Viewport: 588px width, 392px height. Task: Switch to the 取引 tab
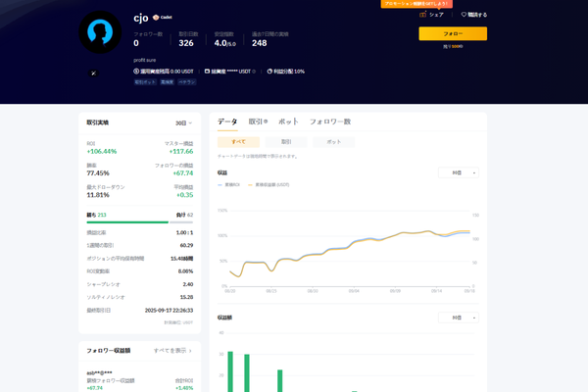click(x=257, y=122)
